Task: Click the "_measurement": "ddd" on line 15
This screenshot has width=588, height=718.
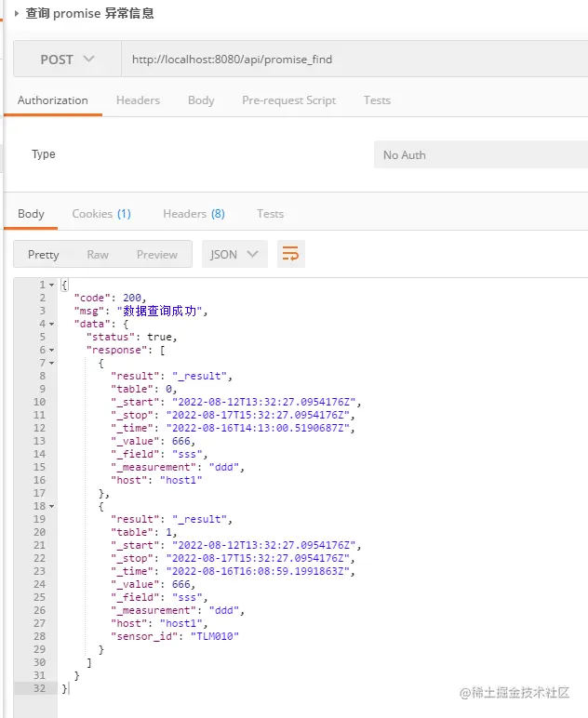Action: (177, 468)
